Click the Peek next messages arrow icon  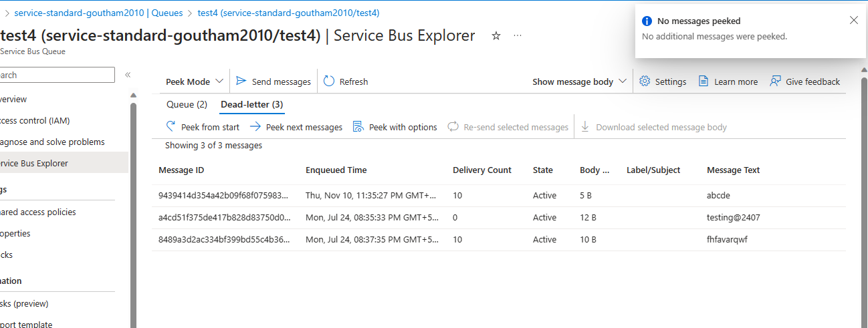255,127
